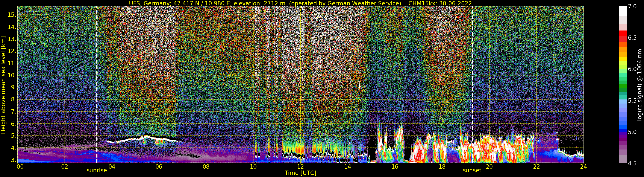Click the '12.' height tick label
The height and width of the screenshot is (177, 644).
click(x=12, y=51)
